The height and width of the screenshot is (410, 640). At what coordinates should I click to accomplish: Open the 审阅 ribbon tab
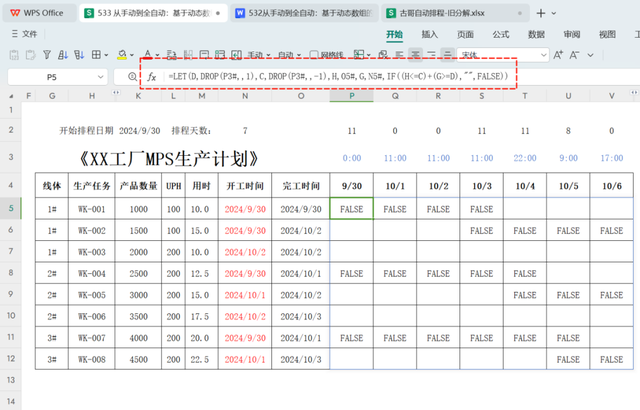pos(571,34)
